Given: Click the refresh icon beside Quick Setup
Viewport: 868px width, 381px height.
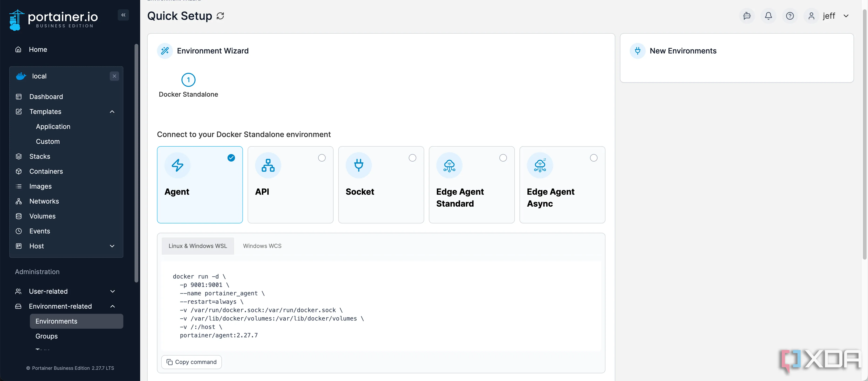Looking at the screenshot, I should 220,16.
